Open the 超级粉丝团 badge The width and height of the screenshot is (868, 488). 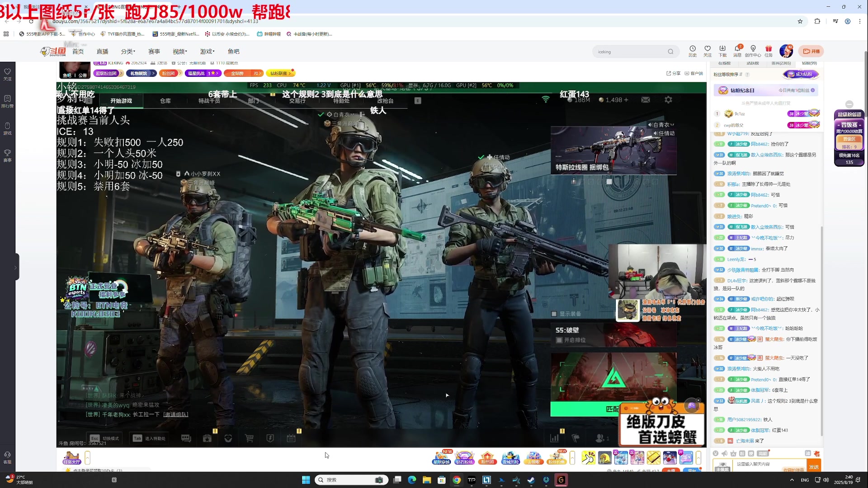pos(108,73)
